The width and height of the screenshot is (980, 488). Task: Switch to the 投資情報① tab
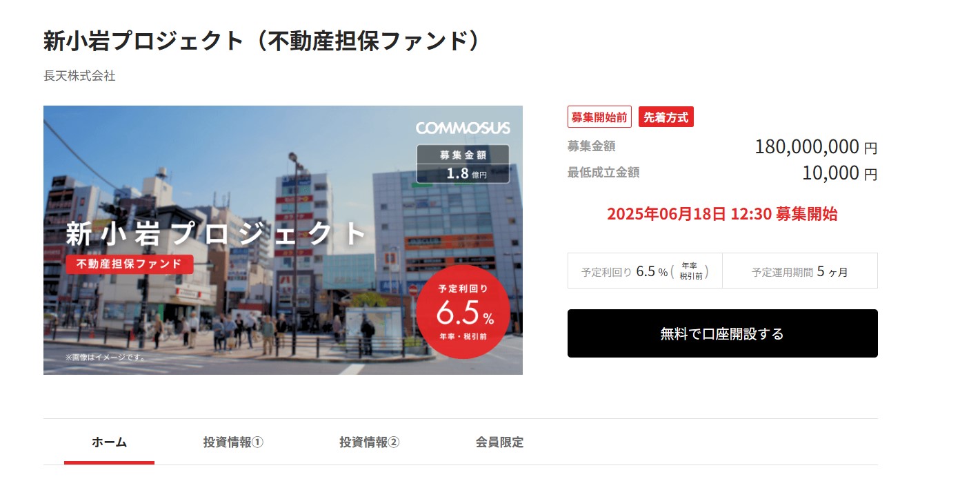pos(233,442)
